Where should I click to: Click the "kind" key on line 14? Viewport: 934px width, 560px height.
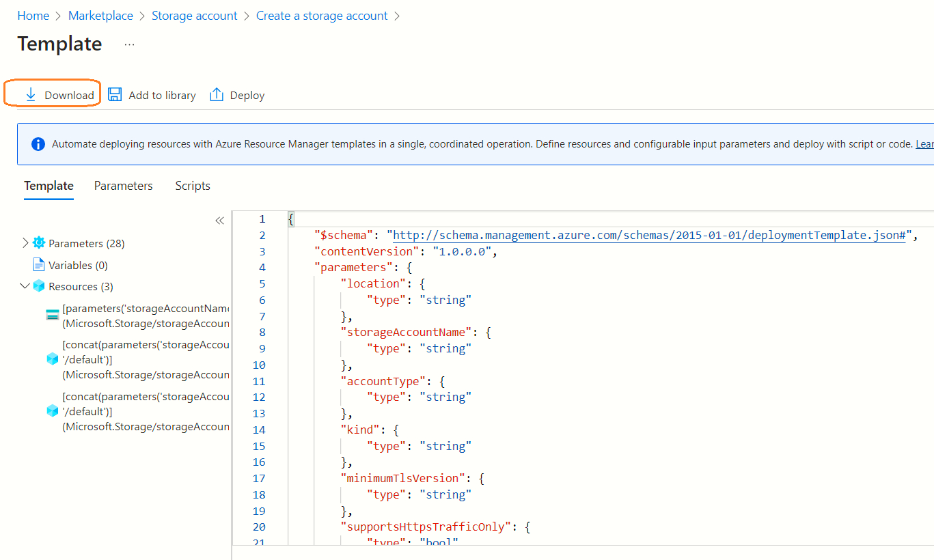pyautogui.click(x=360, y=430)
